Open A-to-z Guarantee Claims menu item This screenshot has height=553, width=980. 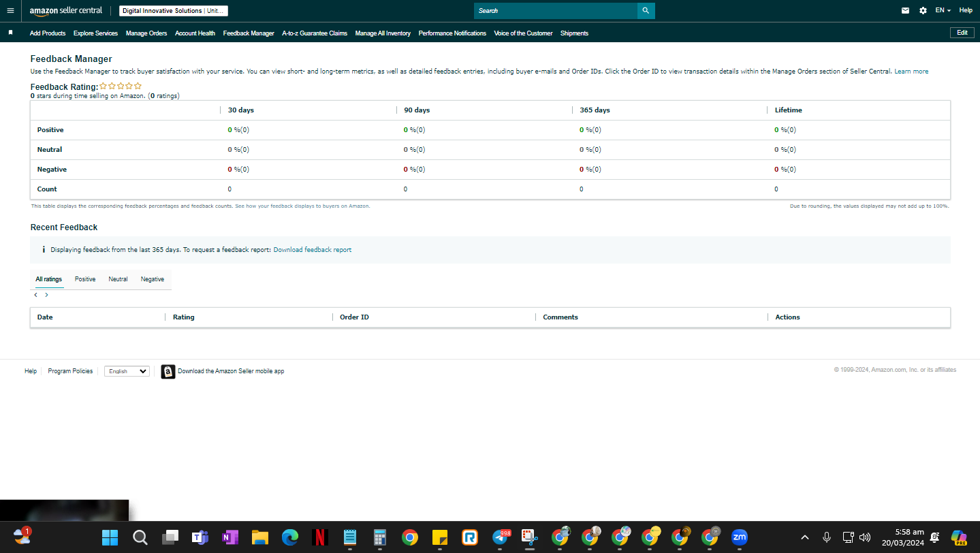(x=315, y=33)
